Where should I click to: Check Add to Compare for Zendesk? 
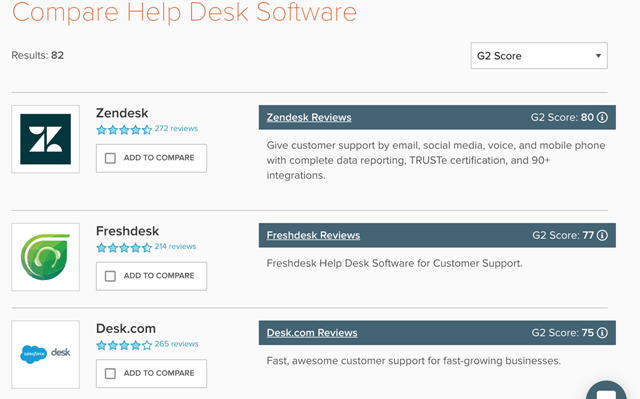point(110,158)
